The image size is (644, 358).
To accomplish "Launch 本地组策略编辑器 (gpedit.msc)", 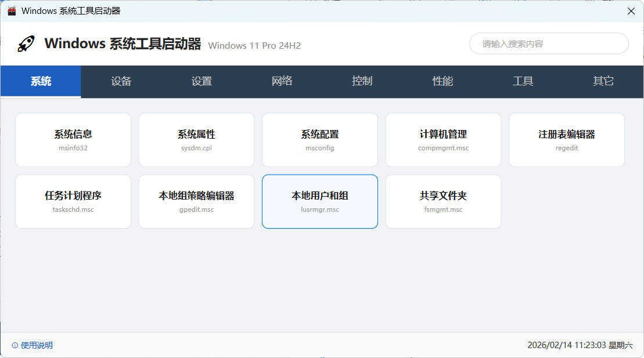I will (x=196, y=201).
